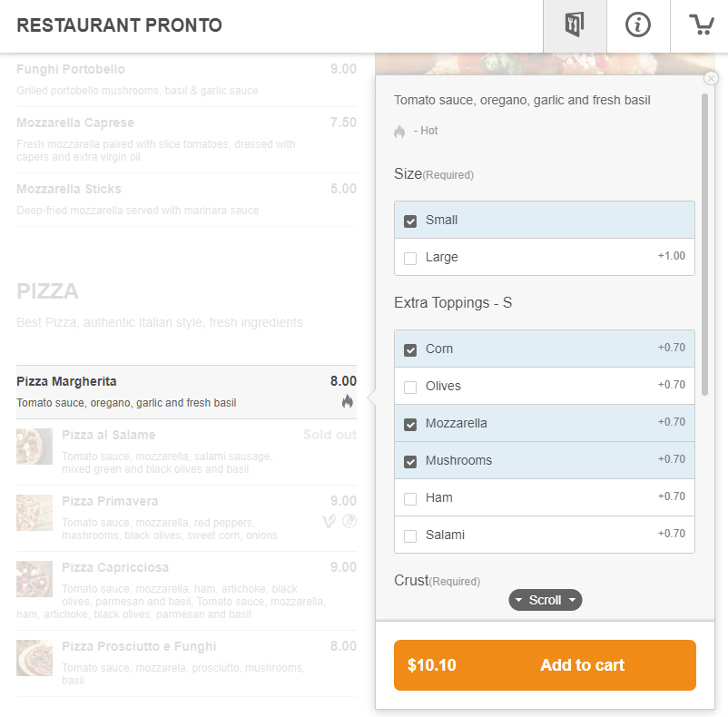Open the Scroll dropdown near Crust section
This screenshot has height=717, width=728.
click(545, 600)
